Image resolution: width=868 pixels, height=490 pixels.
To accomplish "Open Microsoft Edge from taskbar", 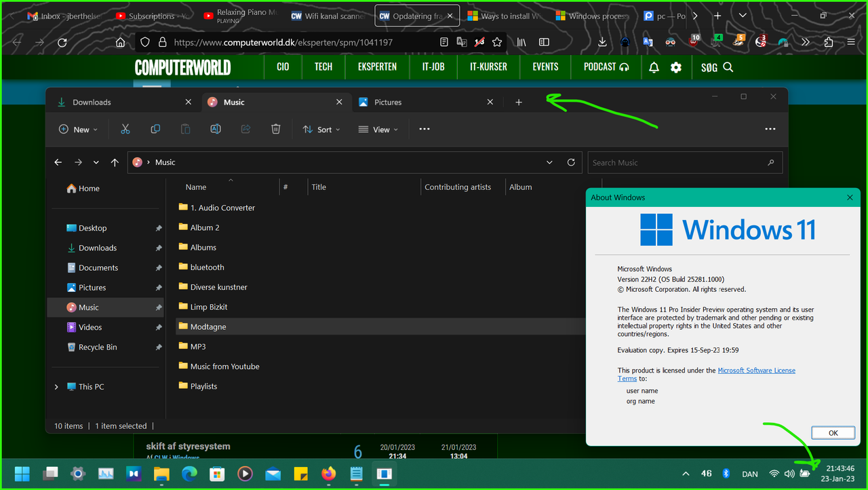I will pyautogui.click(x=189, y=474).
